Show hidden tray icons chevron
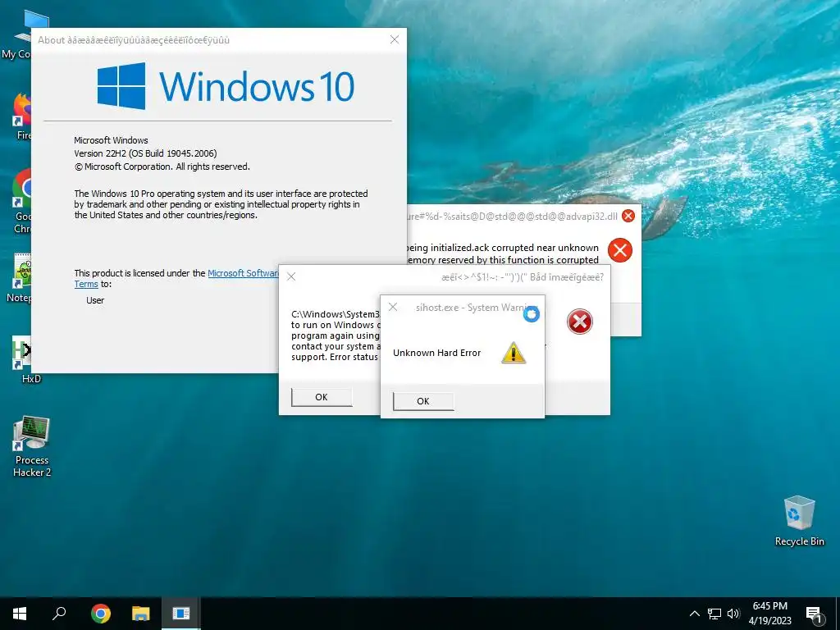 694,614
